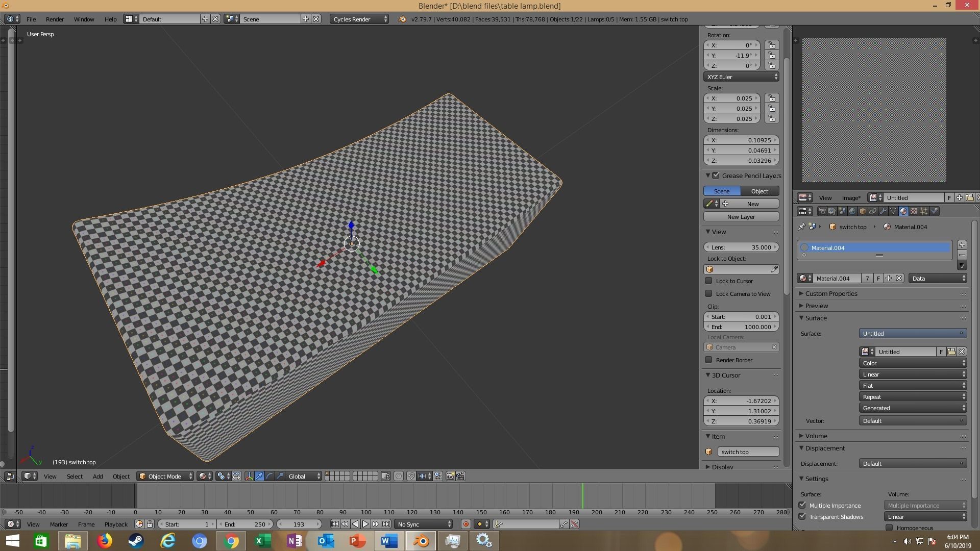Open the Modifiers wrench tab
This screenshot has width=980, height=551.
[883, 211]
